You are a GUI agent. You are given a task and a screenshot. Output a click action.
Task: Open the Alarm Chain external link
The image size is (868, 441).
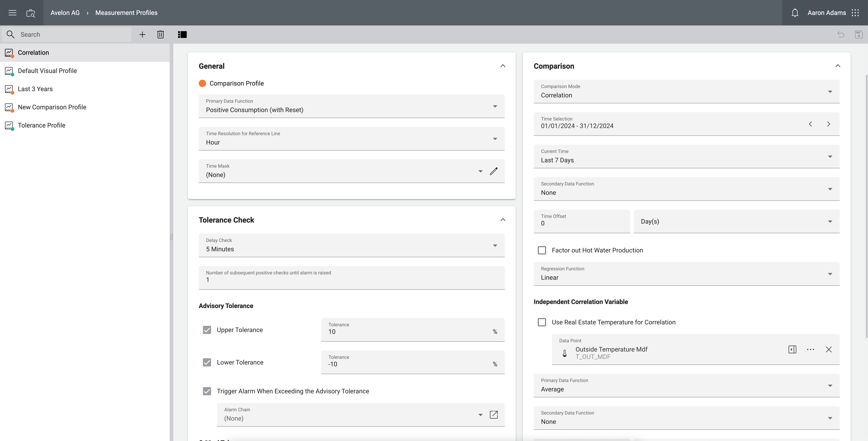(x=494, y=414)
